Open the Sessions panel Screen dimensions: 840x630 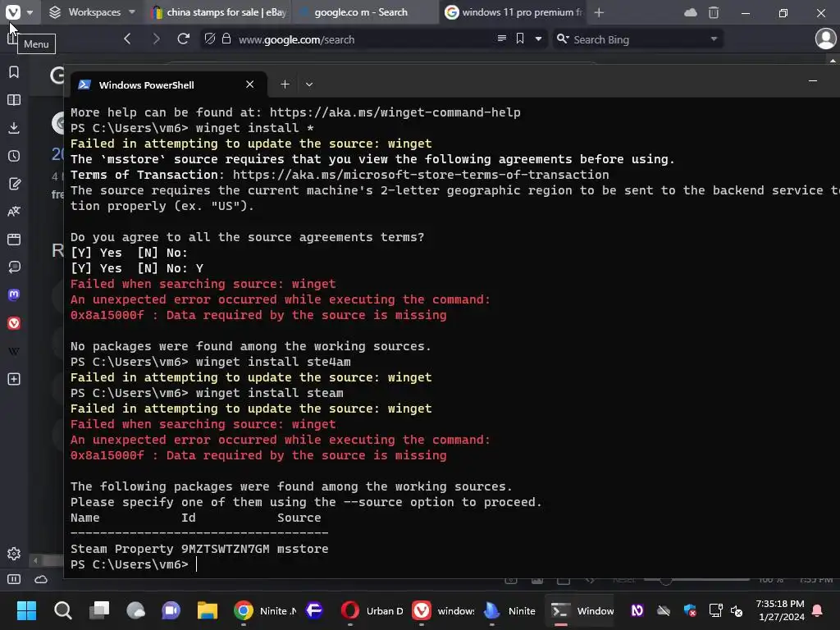[14, 267]
